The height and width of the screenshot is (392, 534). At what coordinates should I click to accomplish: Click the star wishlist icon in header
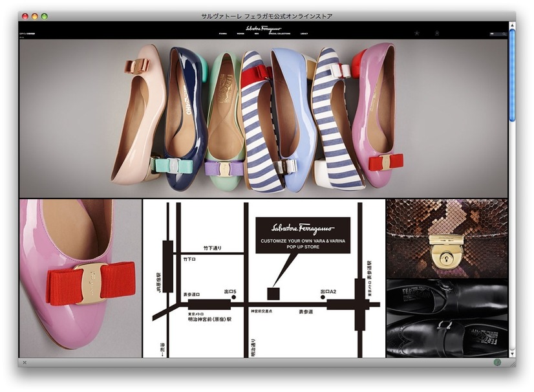click(x=417, y=34)
